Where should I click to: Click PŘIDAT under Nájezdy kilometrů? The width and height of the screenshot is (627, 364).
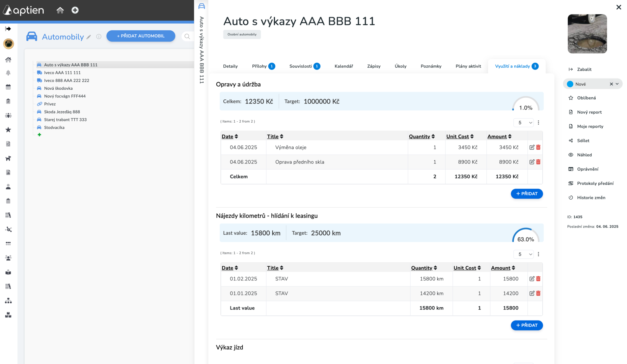[526, 325]
